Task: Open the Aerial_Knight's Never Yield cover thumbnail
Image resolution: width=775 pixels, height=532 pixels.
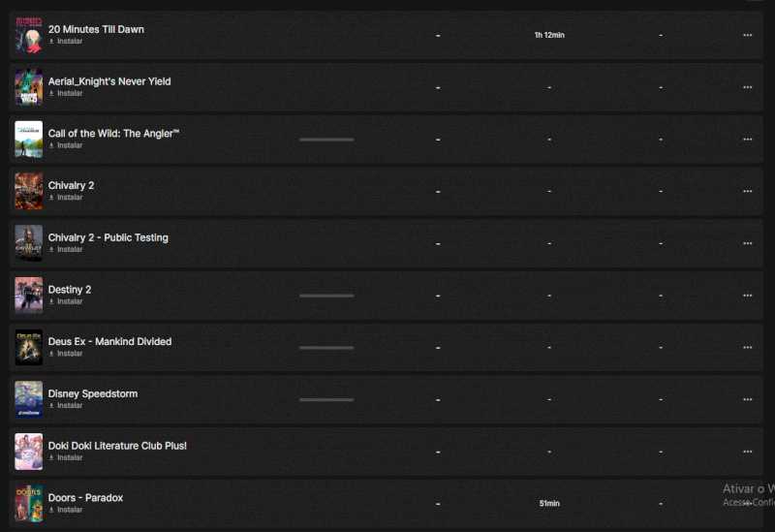Action: pos(28,87)
